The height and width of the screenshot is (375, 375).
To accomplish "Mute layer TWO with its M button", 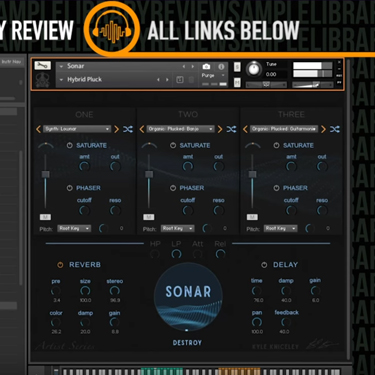I will pyautogui.click(x=149, y=217).
